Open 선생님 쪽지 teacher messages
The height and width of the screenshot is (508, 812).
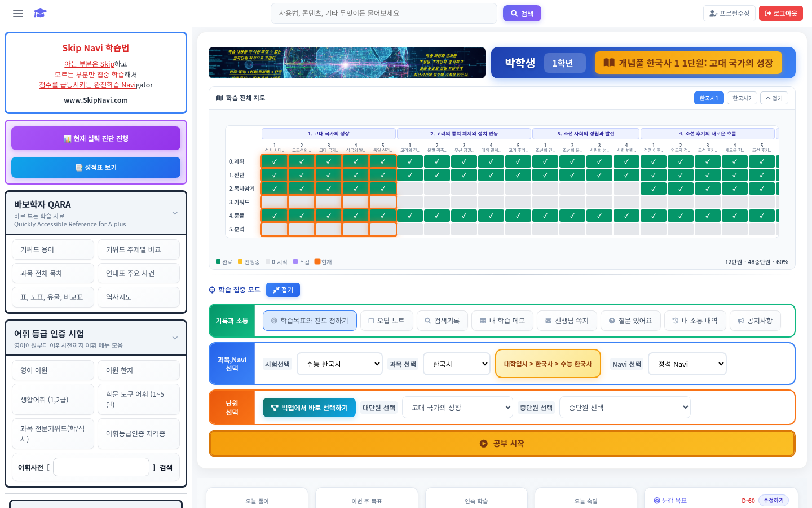point(566,321)
